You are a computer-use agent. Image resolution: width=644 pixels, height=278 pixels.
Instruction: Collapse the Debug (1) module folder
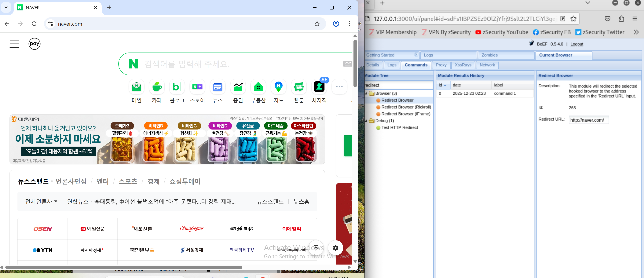[367, 121]
